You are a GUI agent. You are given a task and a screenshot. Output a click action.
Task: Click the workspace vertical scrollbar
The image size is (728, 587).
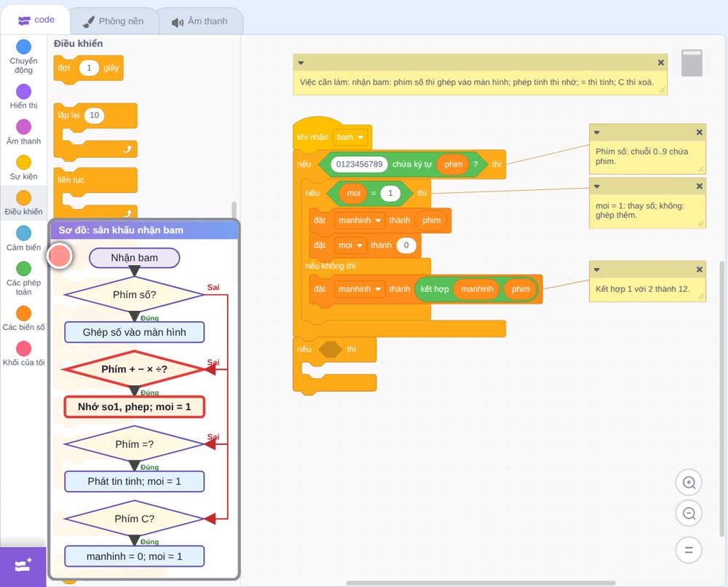[x=721, y=399]
